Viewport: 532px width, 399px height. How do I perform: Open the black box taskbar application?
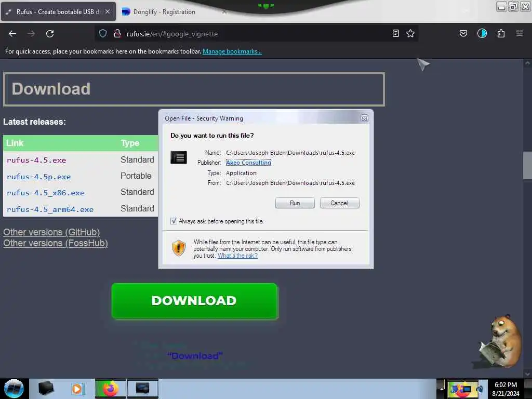coord(46,389)
